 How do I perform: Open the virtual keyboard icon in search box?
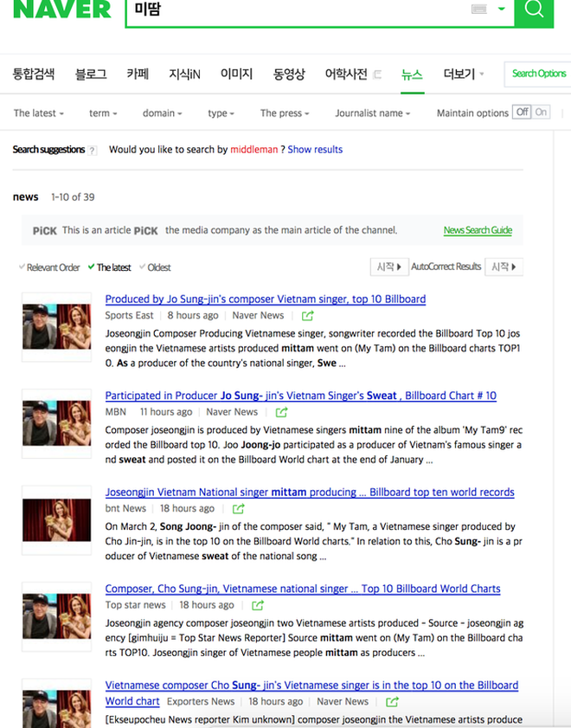[x=479, y=9]
